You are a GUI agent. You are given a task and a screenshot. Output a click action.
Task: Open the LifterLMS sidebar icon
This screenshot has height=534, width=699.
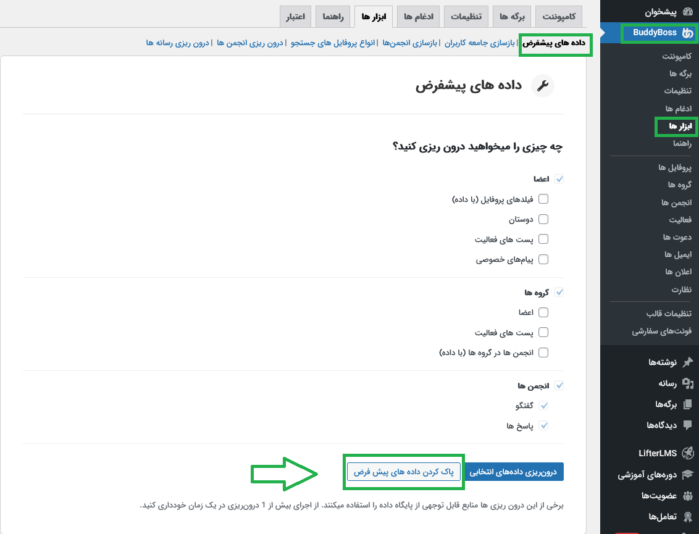(x=687, y=453)
